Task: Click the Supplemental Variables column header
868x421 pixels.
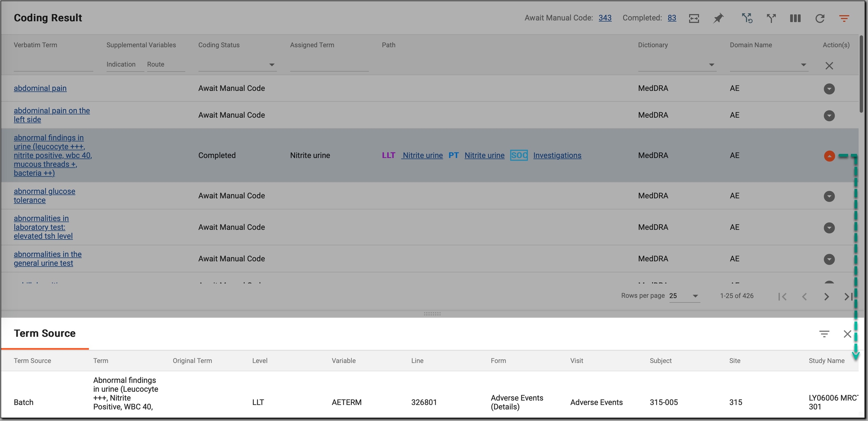Action: point(141,45)
